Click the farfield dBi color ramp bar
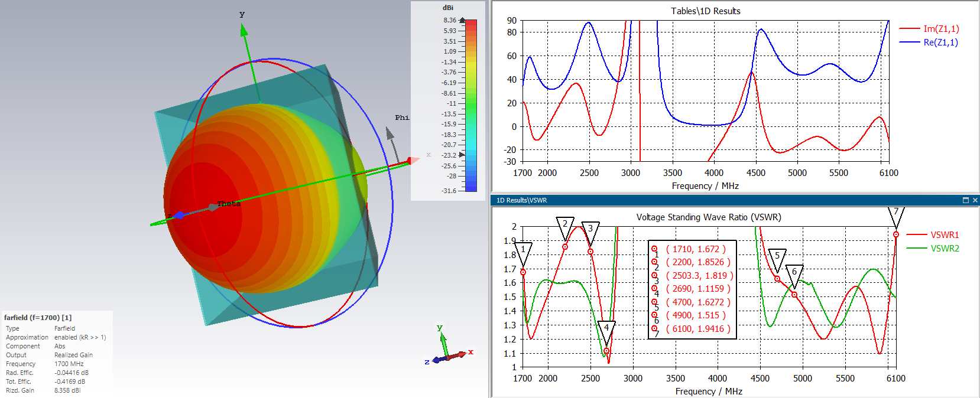This screenshot has width=980, height=398. (471, 106)
